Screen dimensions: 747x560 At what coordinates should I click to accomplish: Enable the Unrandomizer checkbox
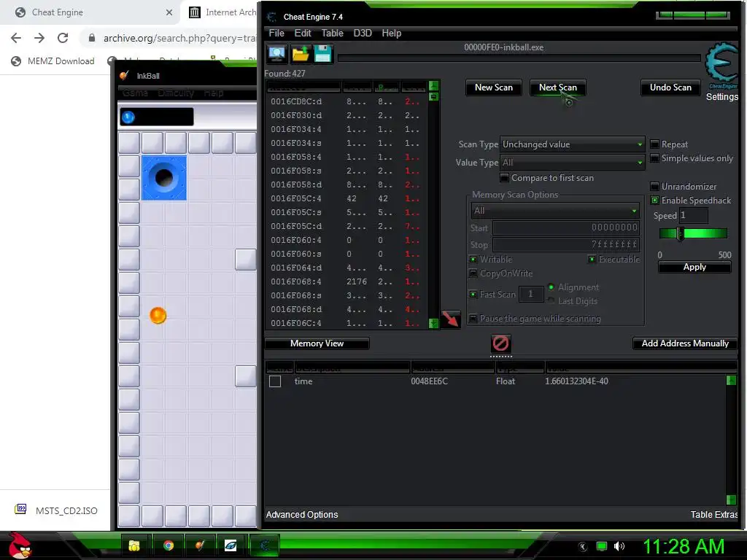point(654,186)
